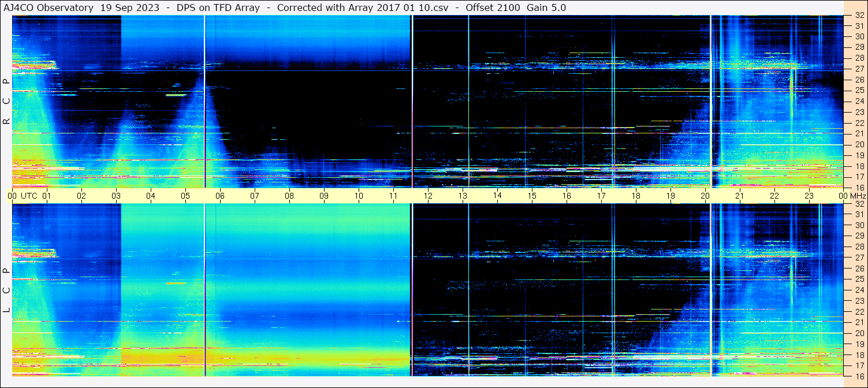Select the 20 hour label on time axis
Image resolution: width=868 pixels, height=388 pixels.
pyautogui.click(x=705, y=196)
